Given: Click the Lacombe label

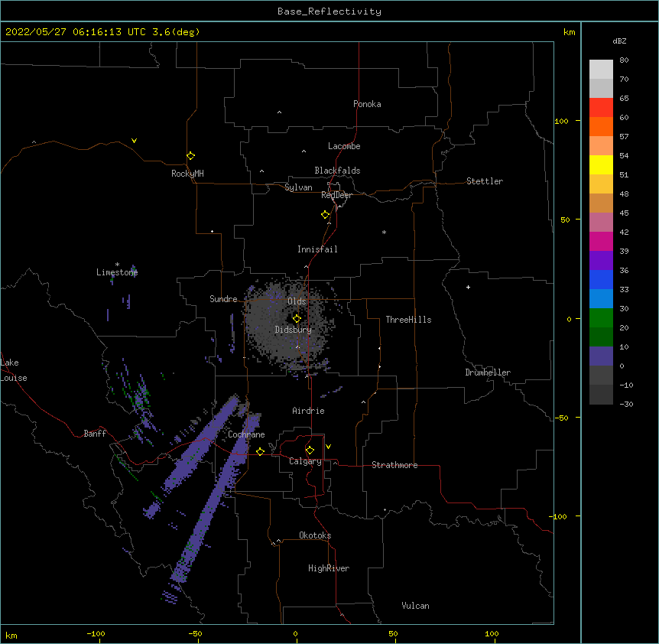Looking at the screenshot, I should 344,146.
